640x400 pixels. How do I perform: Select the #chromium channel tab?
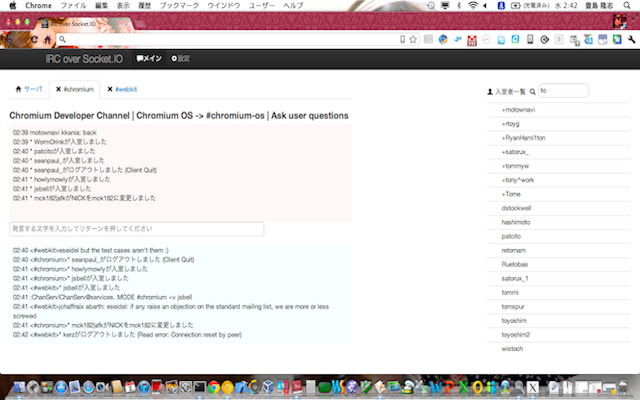pos(79,89)
